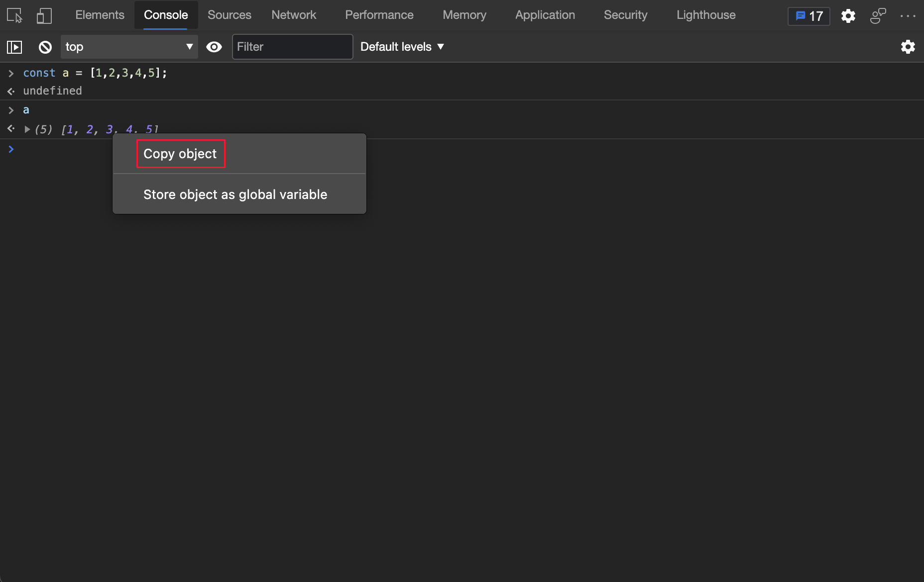The height and width of the screenshot is (582, 924).
Task: Open the more DevTools options menu
Action: coord(908,15)
